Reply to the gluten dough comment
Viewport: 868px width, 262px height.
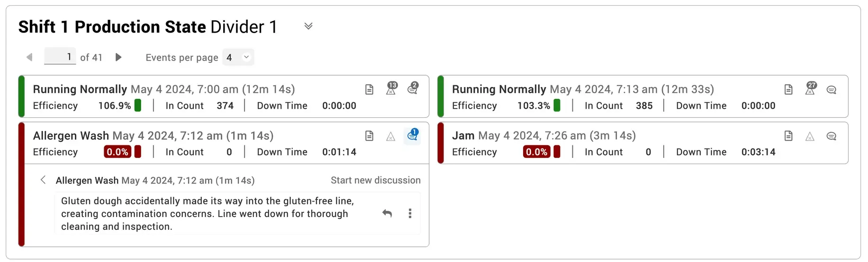point(387,213)
